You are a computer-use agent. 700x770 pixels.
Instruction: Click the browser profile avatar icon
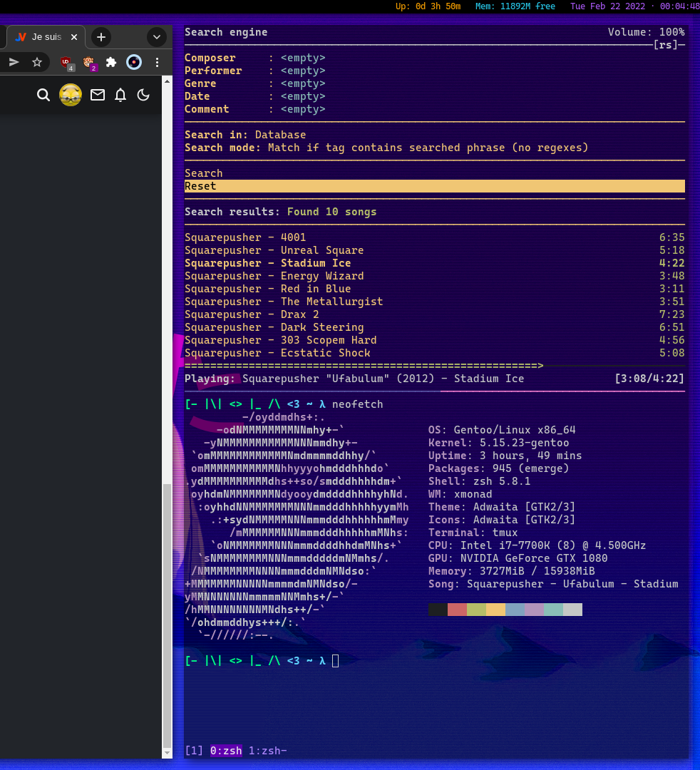coord(134,63)
